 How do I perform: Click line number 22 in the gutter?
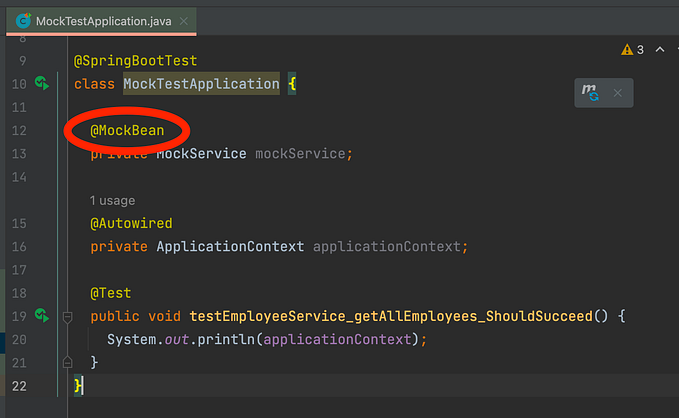click(x=19, y=386)
